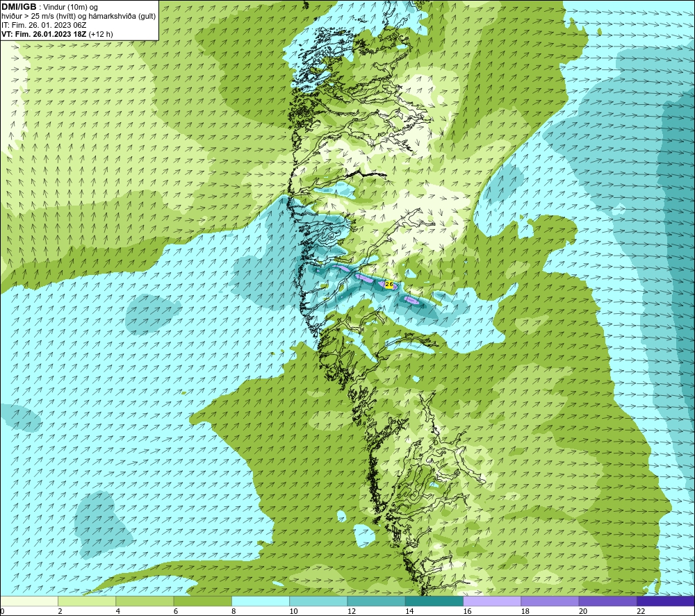Click the '18' label on the scale
The image size is (695, 616).
click(525, 611)
